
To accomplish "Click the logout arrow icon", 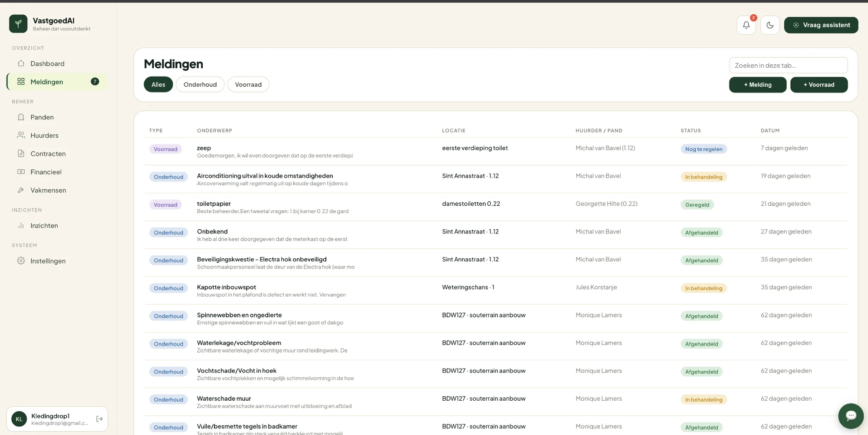I will tap(99, 419).
